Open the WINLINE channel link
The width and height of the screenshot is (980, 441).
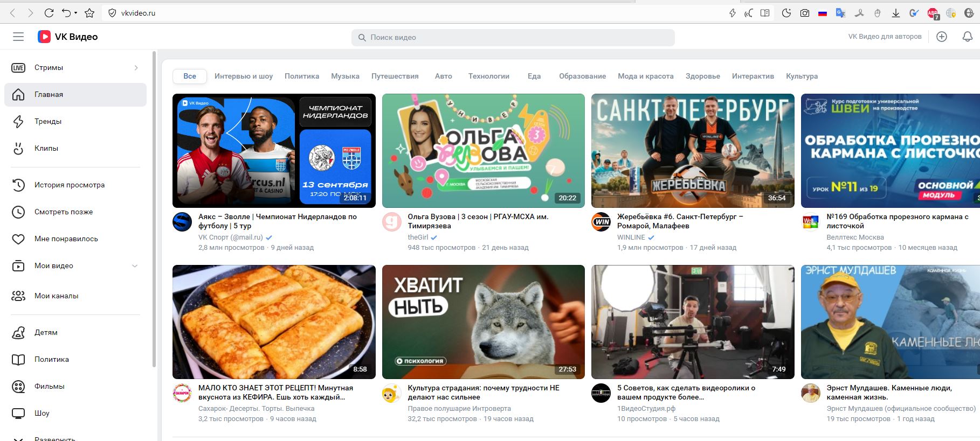coord(631,237)
